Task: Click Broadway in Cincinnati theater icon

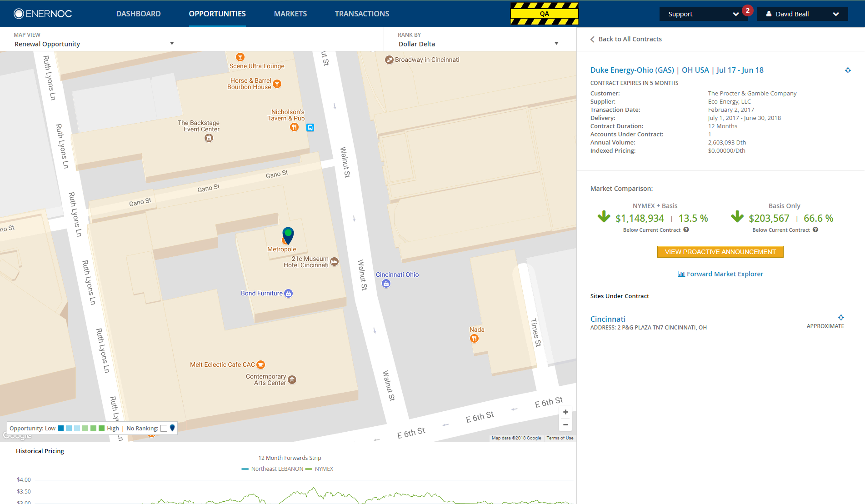Action: tap(389, 60)
